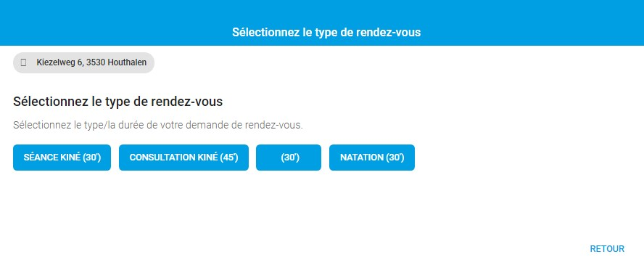Image resolution: width=644 pixels, height=265 pixels.
Task: Book a 30-minute swimming session
Action: (372, 158)
